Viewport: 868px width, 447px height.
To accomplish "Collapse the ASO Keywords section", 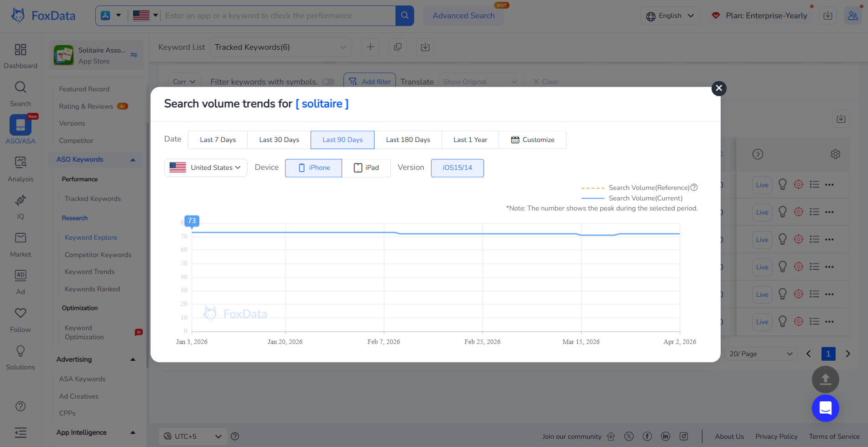I will [x=133, y=159].
